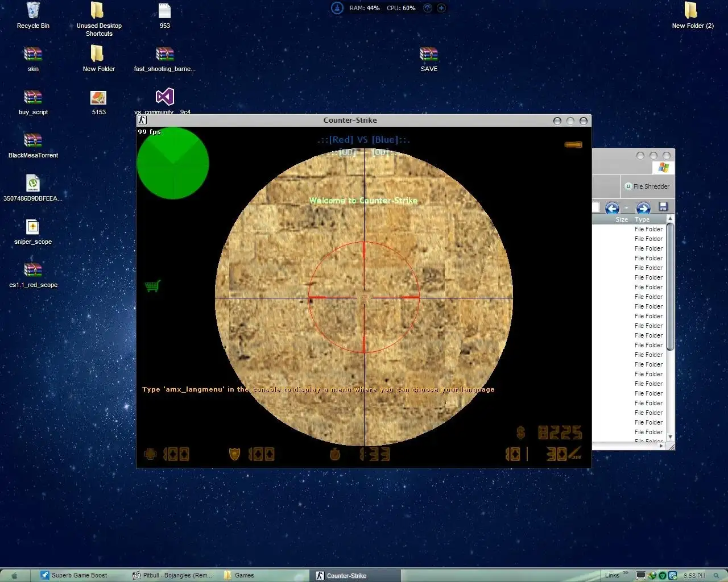
Task: Click the bullet icon in HUD corner
Action: pyautogui.click(x=573, y=144)
